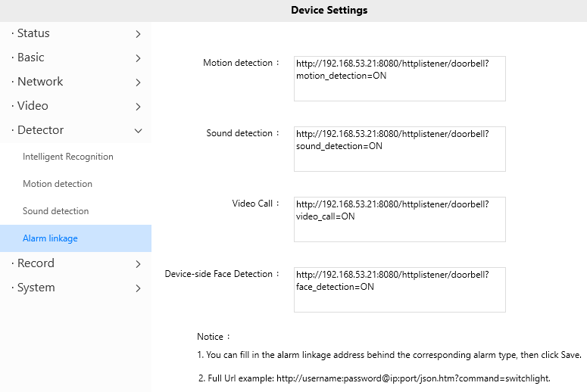Viewport: 587px width, 392px height.
Task: Focus the Video Call URL text box
Action: tap(399, 219)
